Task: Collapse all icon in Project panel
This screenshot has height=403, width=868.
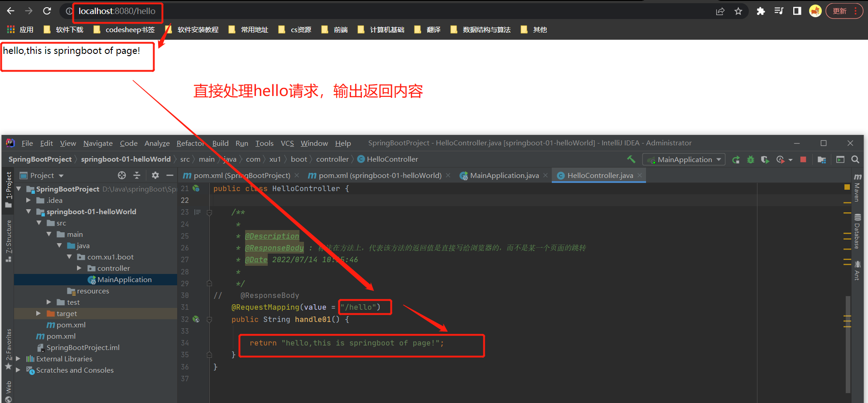Action: (x=137, y=175)
